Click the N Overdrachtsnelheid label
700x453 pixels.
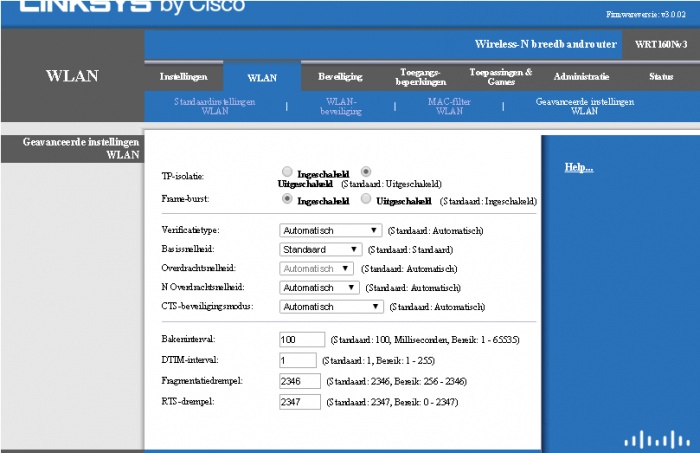pos(203,287)
